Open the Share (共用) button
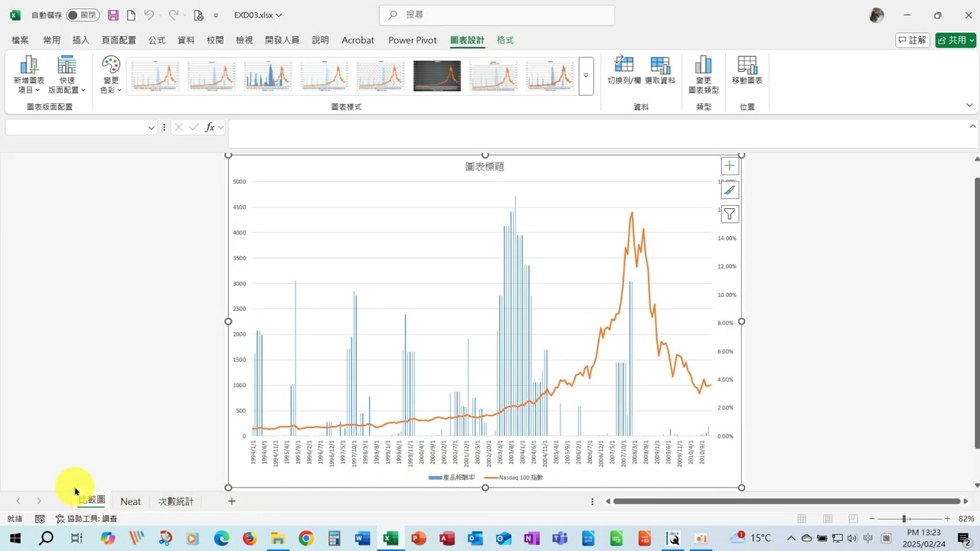980x551 pixels. (x=955, y=40)
